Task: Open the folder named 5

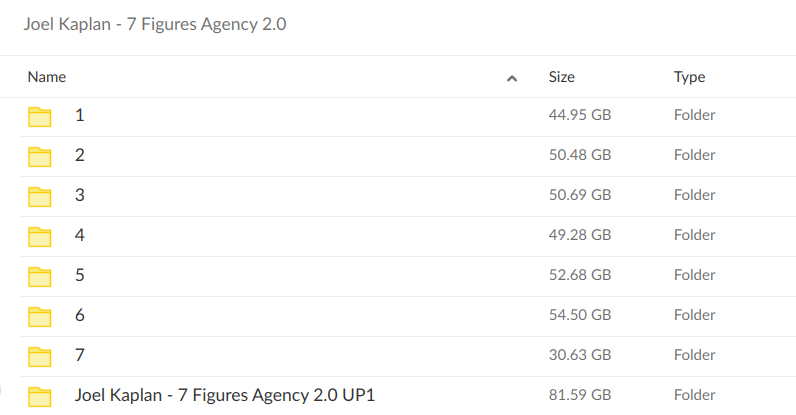Action: 80,275
